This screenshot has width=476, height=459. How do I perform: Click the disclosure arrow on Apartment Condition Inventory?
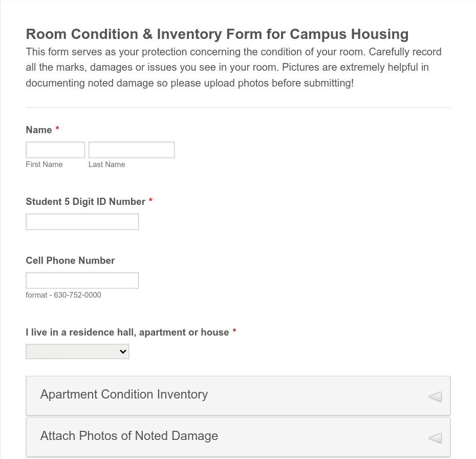pyautogui.click(x=435, y=396)
